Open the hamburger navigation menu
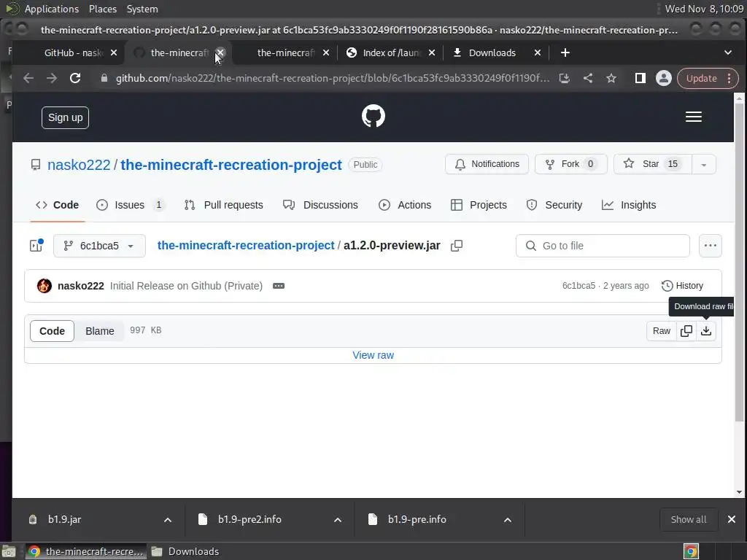The image size is (747, 560). (693, 117)
